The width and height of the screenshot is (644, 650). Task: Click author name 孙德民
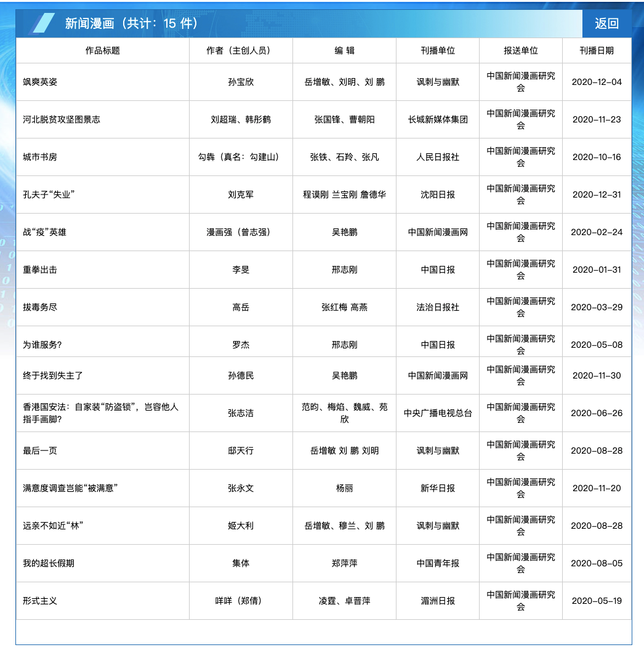[x=241, y=375]
